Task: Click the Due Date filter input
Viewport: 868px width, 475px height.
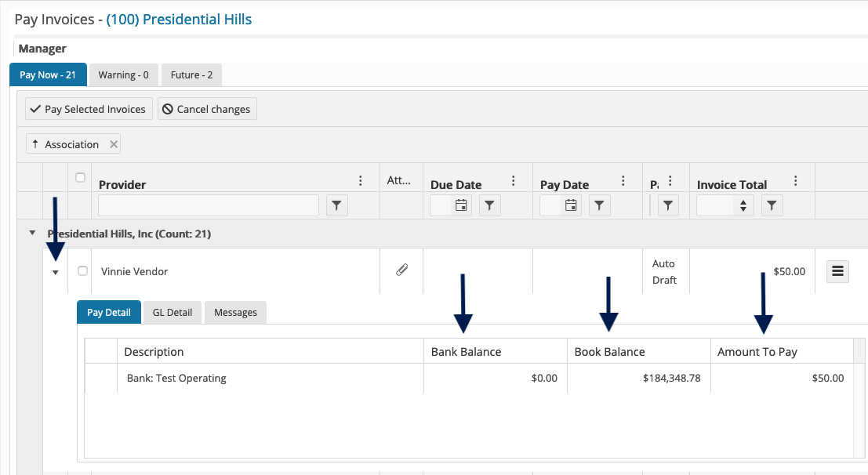Action: click(441, 205)
